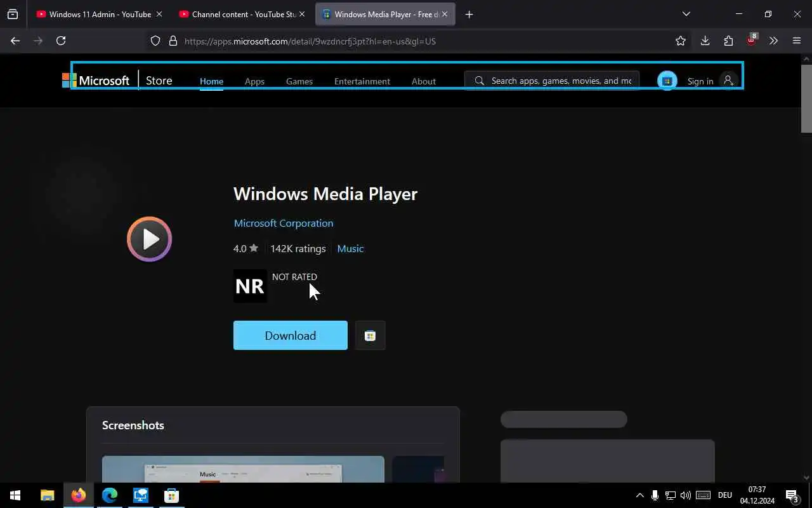The width and height of the screenshot is (812, 508).
Task: Close the Windows 11 Admin YouTube tab
Action: [x=159, y=14]
